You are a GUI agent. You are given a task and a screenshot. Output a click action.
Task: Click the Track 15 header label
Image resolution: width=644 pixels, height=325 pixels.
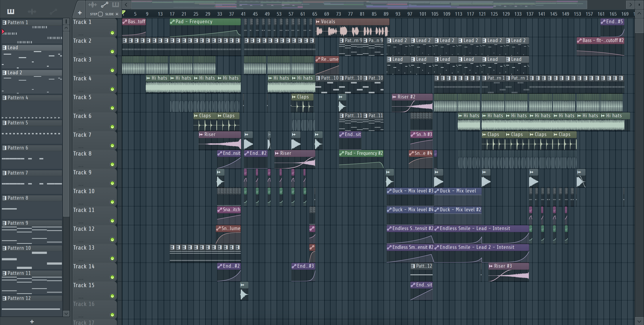pyautogui.click(x=83, y=285)
